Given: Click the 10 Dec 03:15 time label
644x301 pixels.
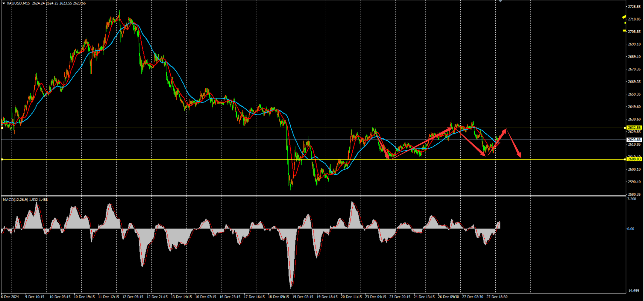Looking at the screenshot, I should click(60, 297).
